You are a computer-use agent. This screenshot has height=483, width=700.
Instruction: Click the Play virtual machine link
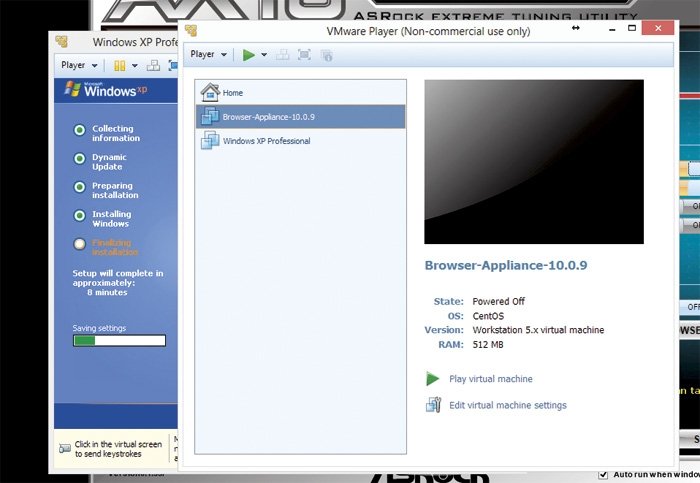pos(491,379)
